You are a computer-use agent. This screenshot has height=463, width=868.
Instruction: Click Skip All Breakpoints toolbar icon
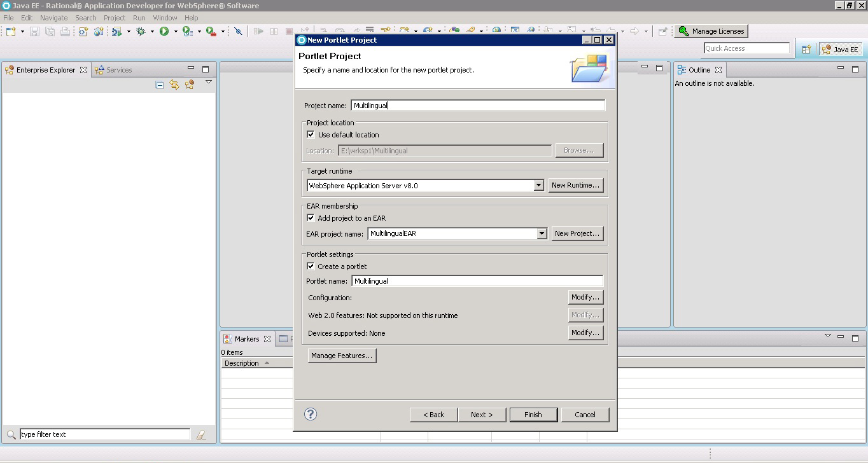(238, 31)
